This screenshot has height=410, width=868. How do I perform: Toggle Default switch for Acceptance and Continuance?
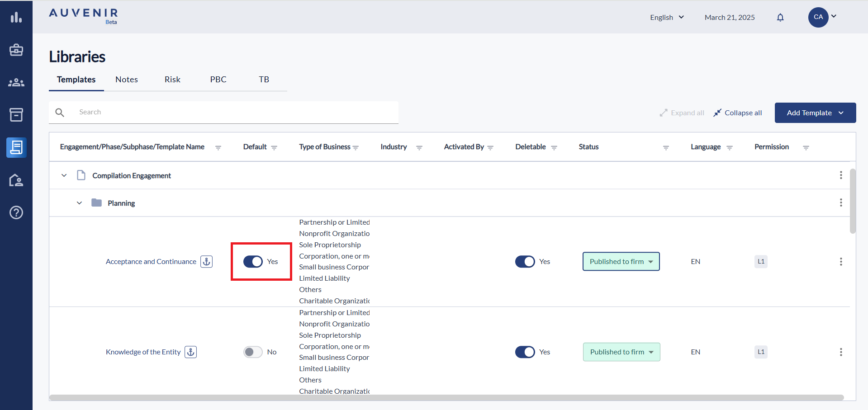tap(253, 262)
